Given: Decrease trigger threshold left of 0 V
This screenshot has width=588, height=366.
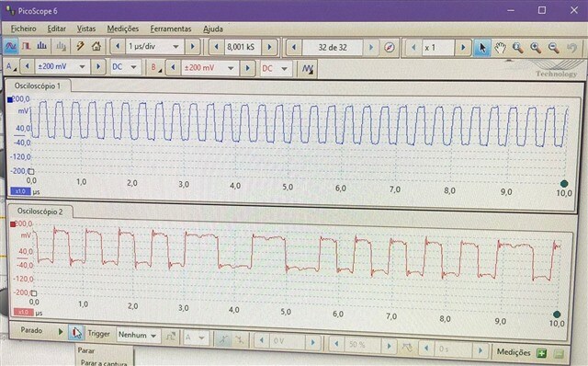Looking at the screenshot, I should click(x=262, y=341).
